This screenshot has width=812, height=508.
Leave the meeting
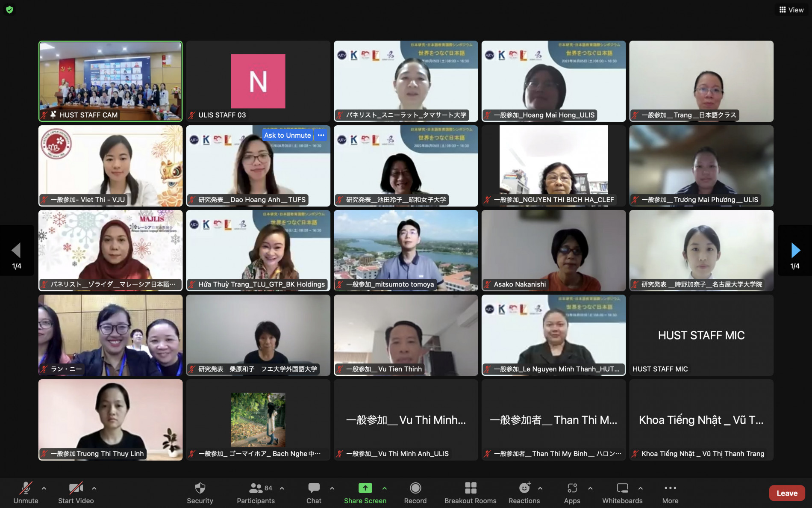(787, 493)
